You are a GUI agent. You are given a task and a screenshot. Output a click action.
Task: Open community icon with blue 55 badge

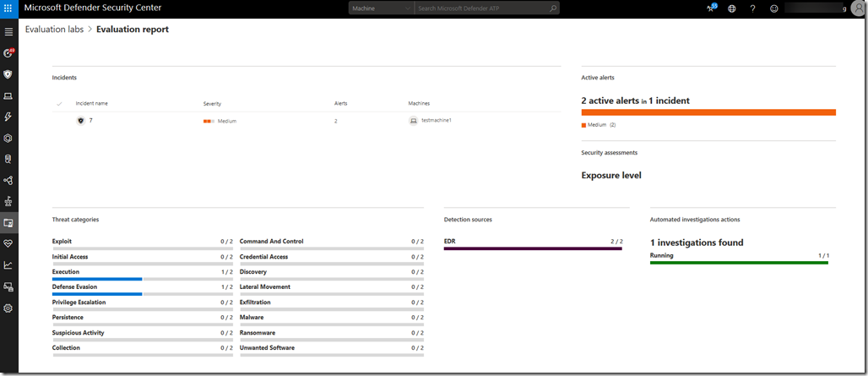click(712, 8)
